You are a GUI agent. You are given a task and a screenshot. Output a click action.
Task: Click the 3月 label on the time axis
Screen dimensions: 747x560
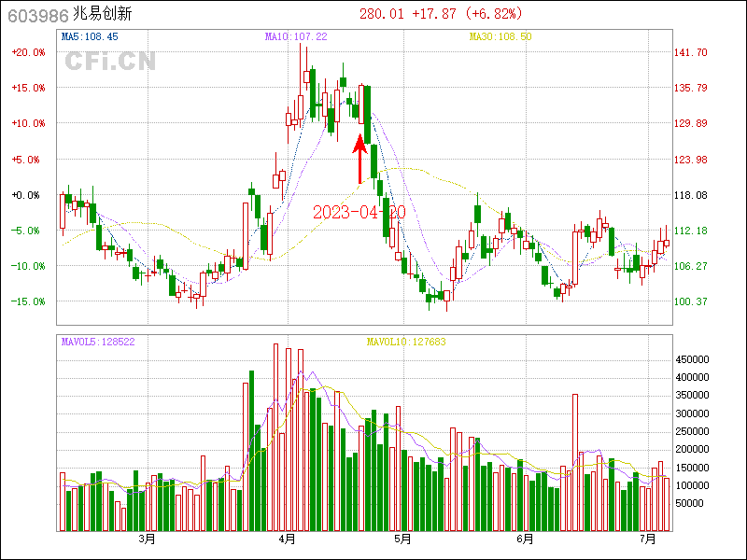[x=146, y=539]
